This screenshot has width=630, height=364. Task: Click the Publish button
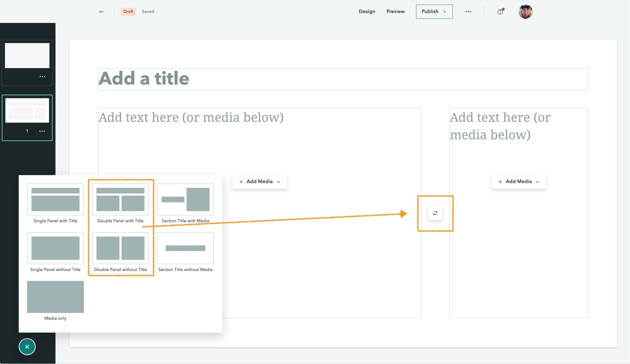(430, 12)
